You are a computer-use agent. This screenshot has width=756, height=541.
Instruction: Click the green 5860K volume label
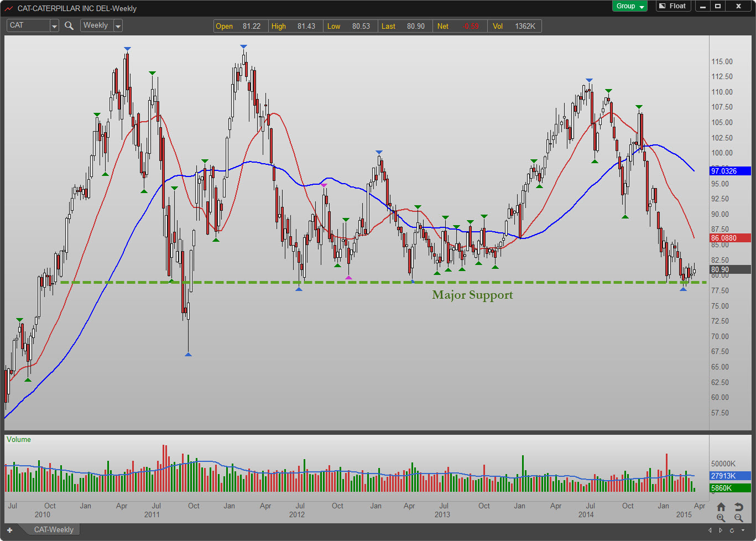click(730, 488)
